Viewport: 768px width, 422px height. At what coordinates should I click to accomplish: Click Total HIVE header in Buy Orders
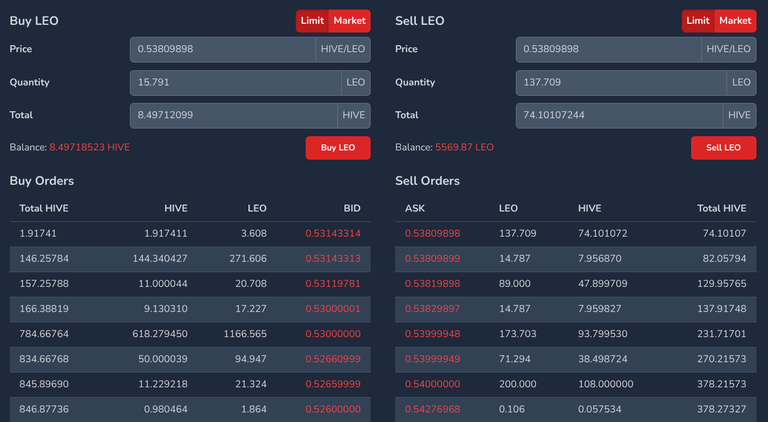coord(44,209)
